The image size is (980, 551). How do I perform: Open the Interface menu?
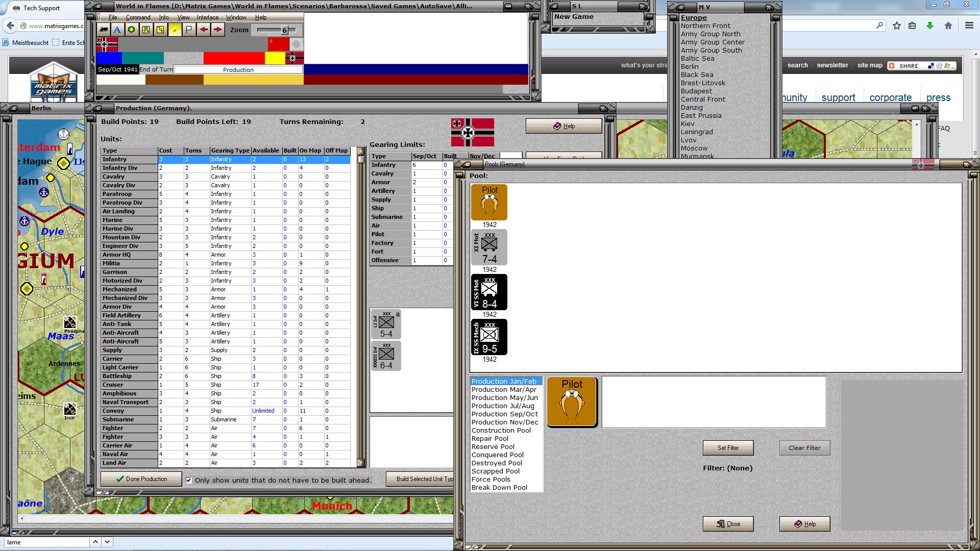208,17
